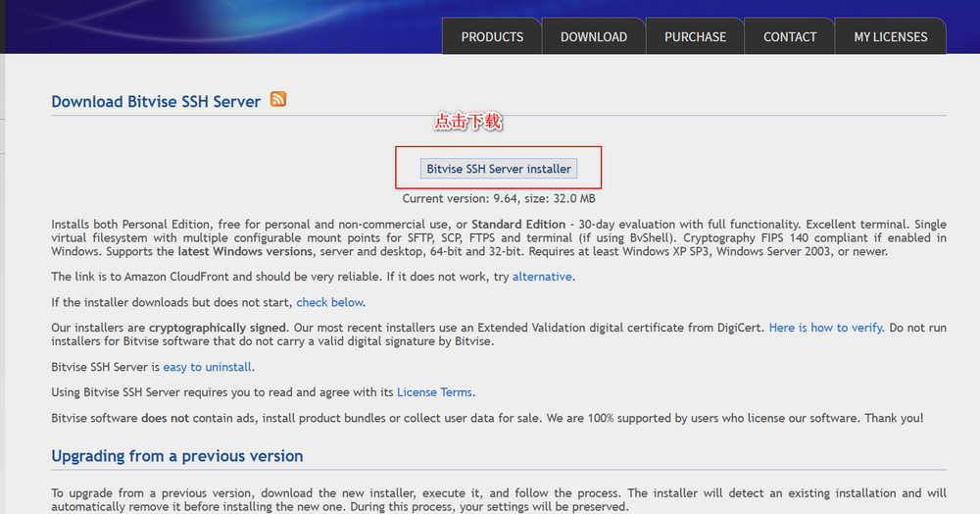Click bold 'cryptographically signed' text
980x514 pixels.
217,328
